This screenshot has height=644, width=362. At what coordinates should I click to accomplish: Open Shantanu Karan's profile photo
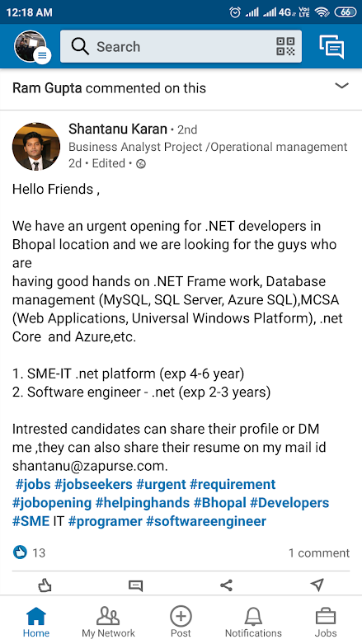(36, 146)
